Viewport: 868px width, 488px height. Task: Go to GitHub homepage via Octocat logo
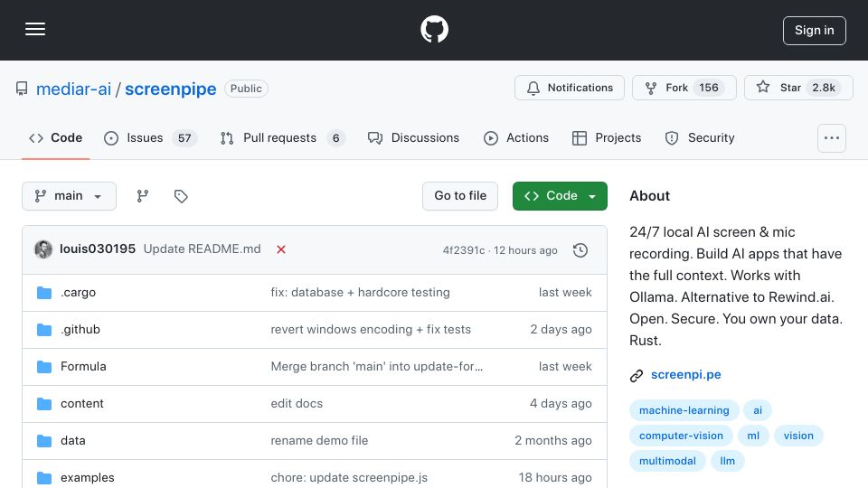[434, 29]
